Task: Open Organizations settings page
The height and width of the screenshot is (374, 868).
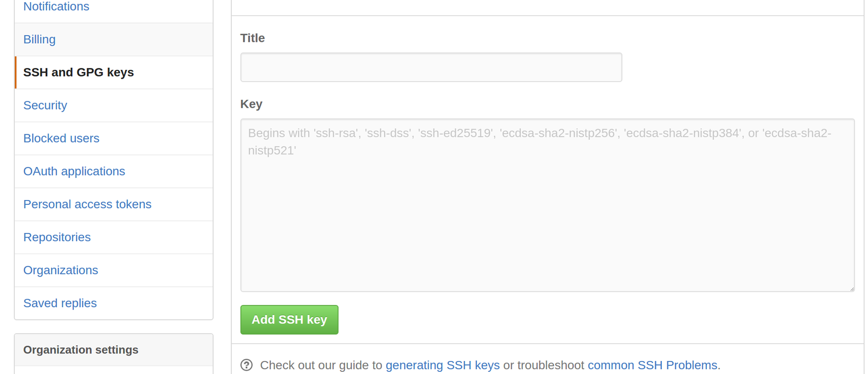Action: coord(61,270)
